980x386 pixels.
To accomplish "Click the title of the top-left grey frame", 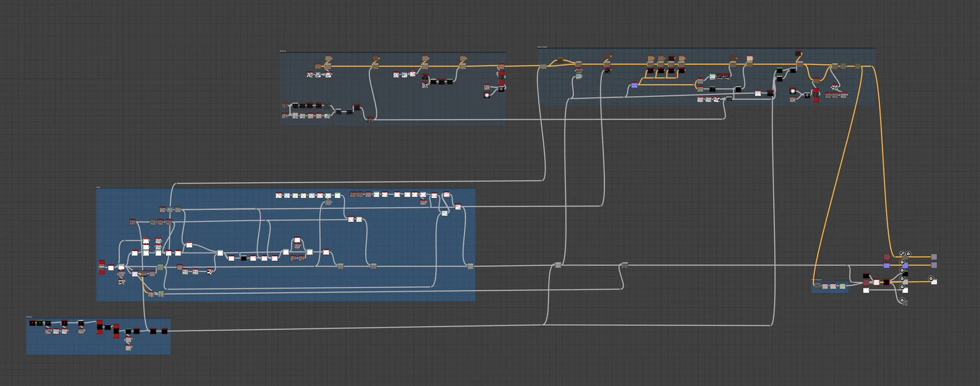I will (283, 51).
